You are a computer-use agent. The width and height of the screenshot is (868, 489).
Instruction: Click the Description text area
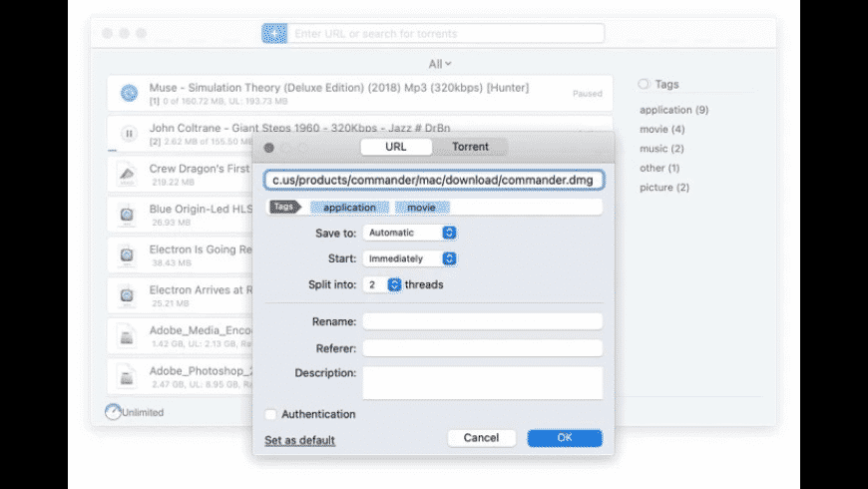pos(482,382)
